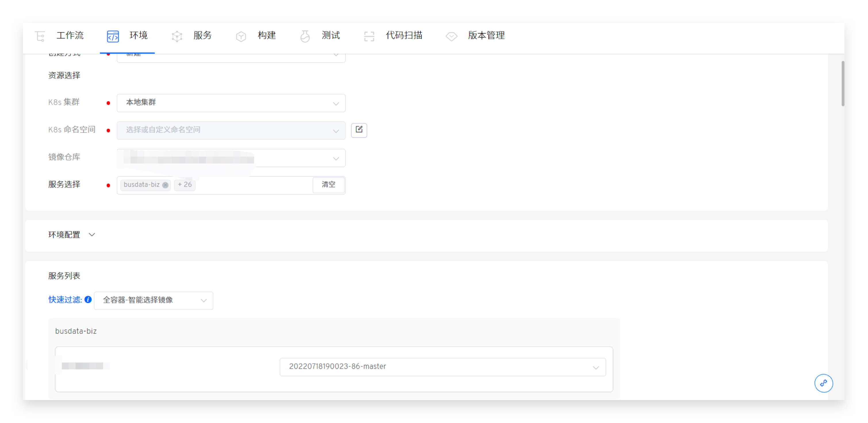
Task: Open the K8s namespace dropdown
Action: [231, 130]
